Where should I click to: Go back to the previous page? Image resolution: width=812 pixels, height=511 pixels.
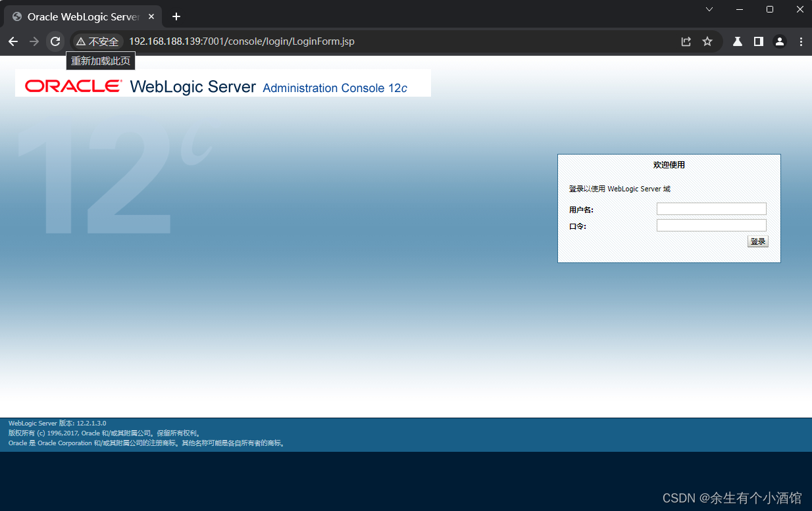[13, 41]
